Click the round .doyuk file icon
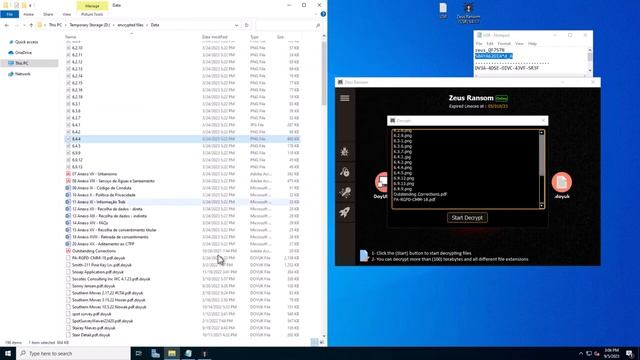The width and height of the screenshot is (640, 360). (562, 182)
